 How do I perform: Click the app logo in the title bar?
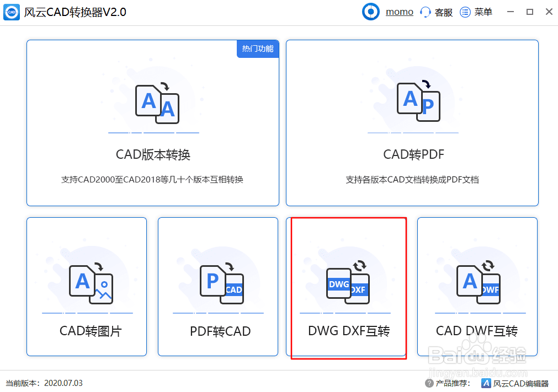coord(11,12)
